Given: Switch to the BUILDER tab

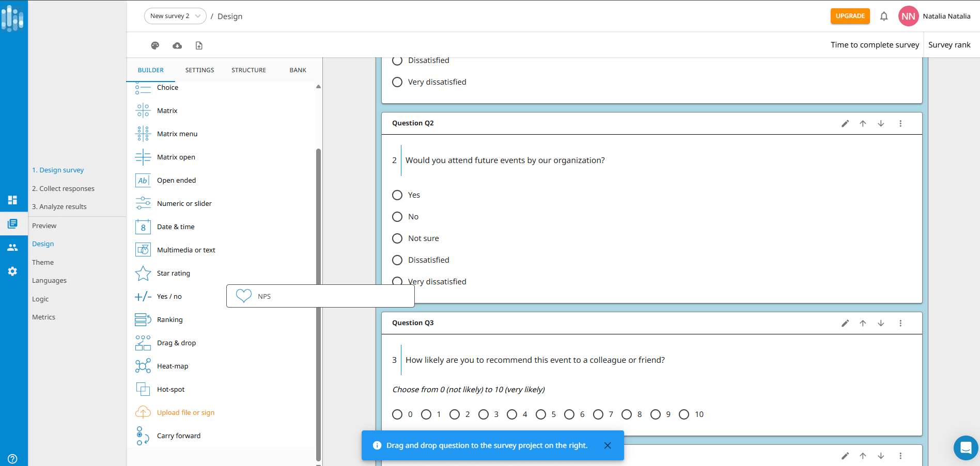Looking at the screenshot, I should [151, 70].
